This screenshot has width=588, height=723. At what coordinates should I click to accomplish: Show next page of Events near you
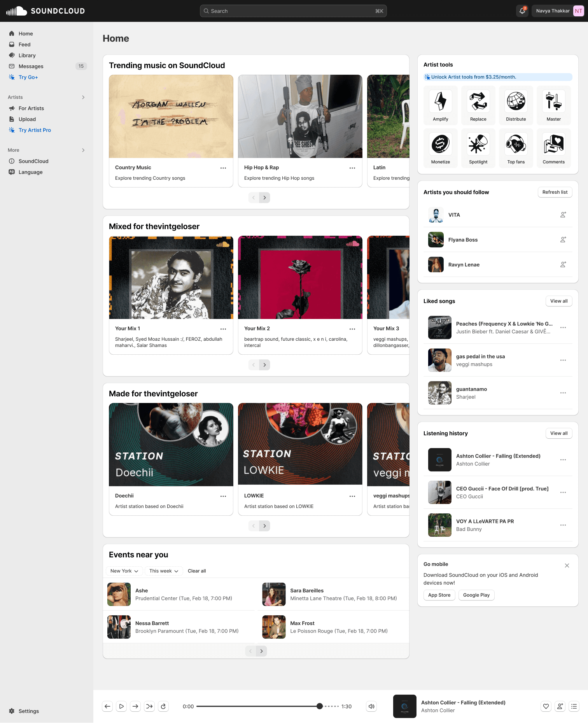[x=261, y=651]
